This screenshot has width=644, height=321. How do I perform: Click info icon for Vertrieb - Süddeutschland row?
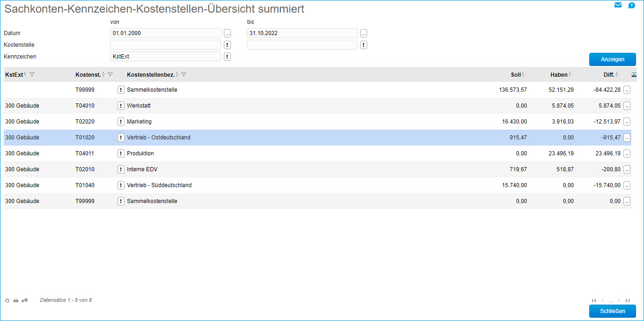coord(121,185)
